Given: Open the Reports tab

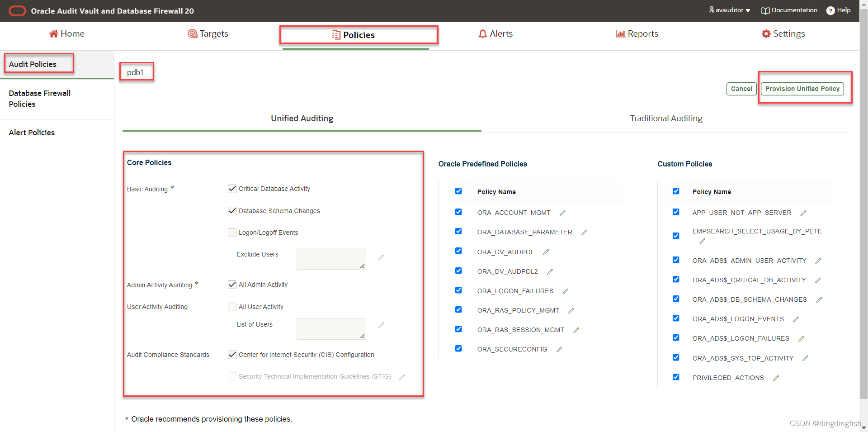Looking at the screenshot, I should point(637,34).
